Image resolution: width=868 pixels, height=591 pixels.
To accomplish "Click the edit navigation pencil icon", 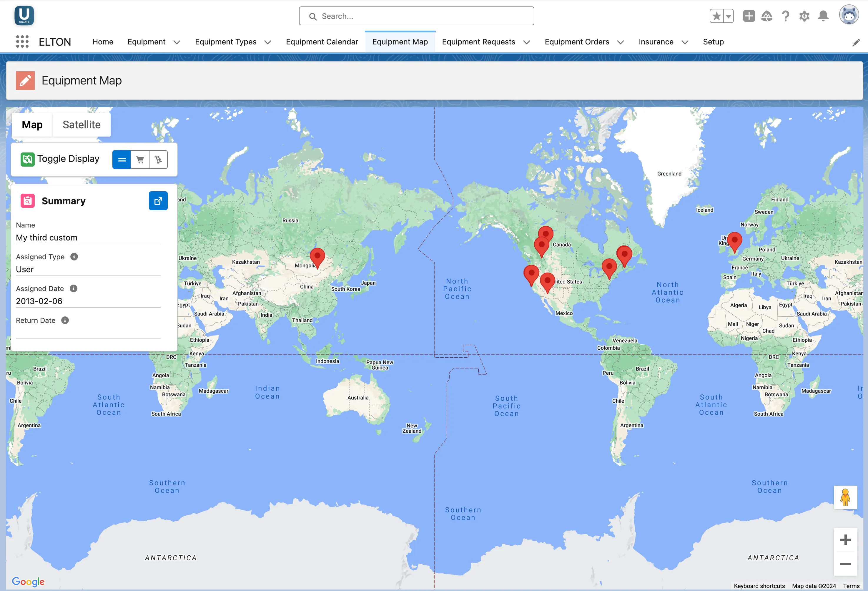I will 856,43.
